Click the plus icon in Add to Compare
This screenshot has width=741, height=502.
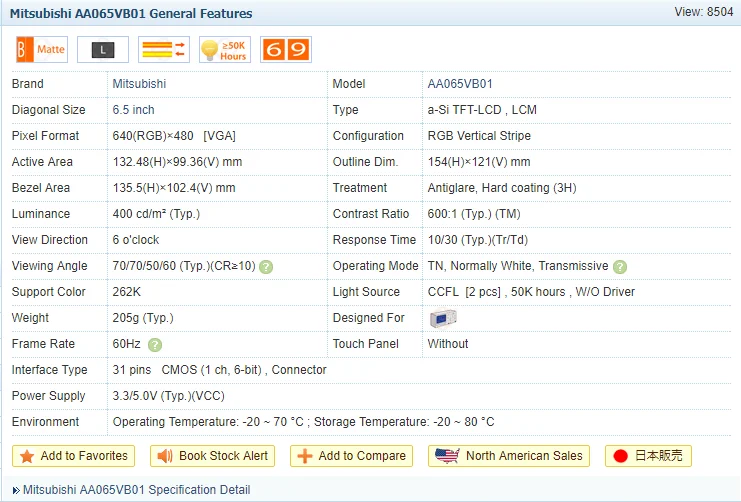[305, 456]
